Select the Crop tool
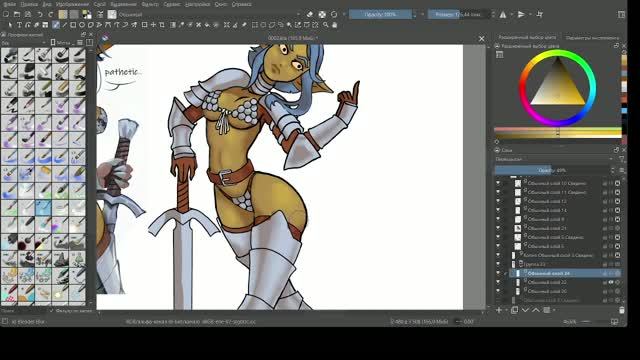Viewport: 640px width, 360px height. 162,25
